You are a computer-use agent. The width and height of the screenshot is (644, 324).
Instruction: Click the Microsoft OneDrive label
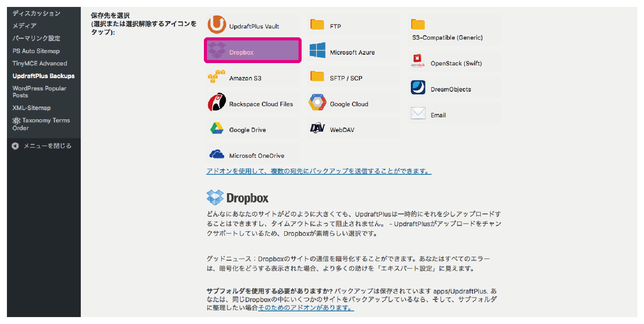pyautogui.click(x=257, y=155)
